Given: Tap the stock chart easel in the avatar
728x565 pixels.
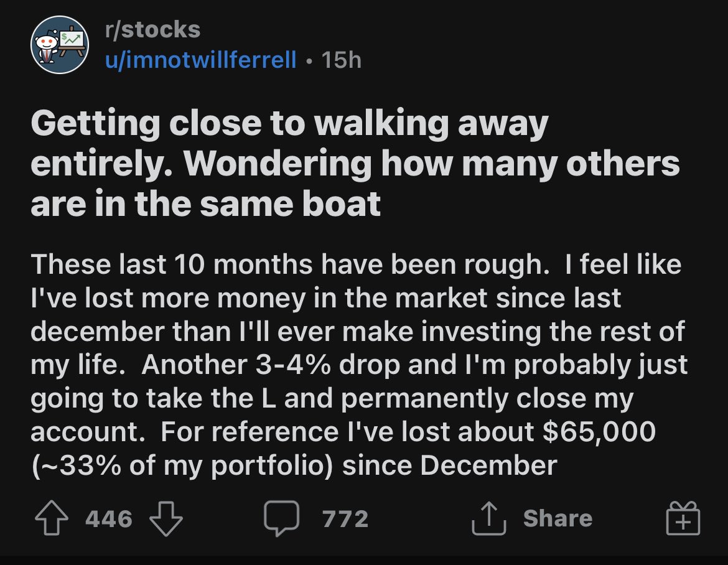Looking at the screenshot, I should (72, 43).
